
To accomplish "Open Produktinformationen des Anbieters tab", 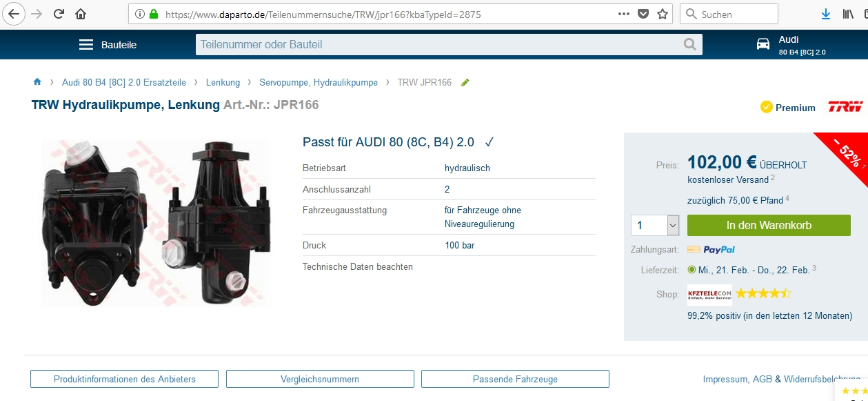I will (x=124, y=379).
